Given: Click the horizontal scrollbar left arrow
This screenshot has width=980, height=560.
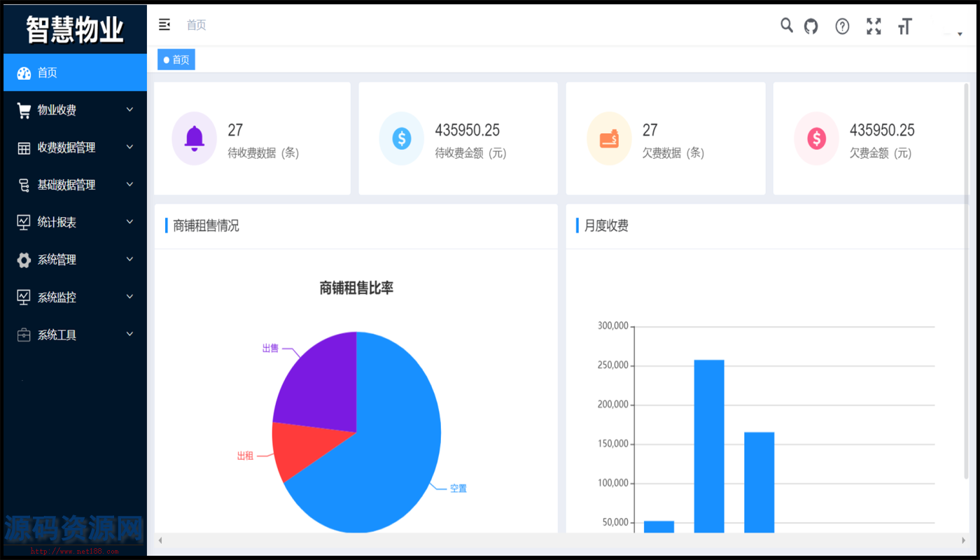Looking at the screenshot, I should (x=160, y=540).
